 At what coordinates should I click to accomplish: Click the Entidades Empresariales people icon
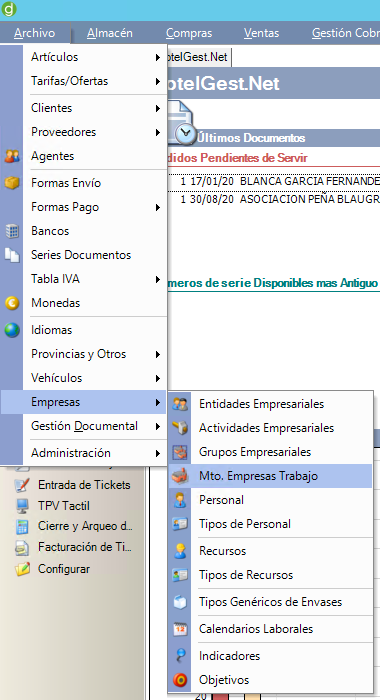click(x=180, y=404)
